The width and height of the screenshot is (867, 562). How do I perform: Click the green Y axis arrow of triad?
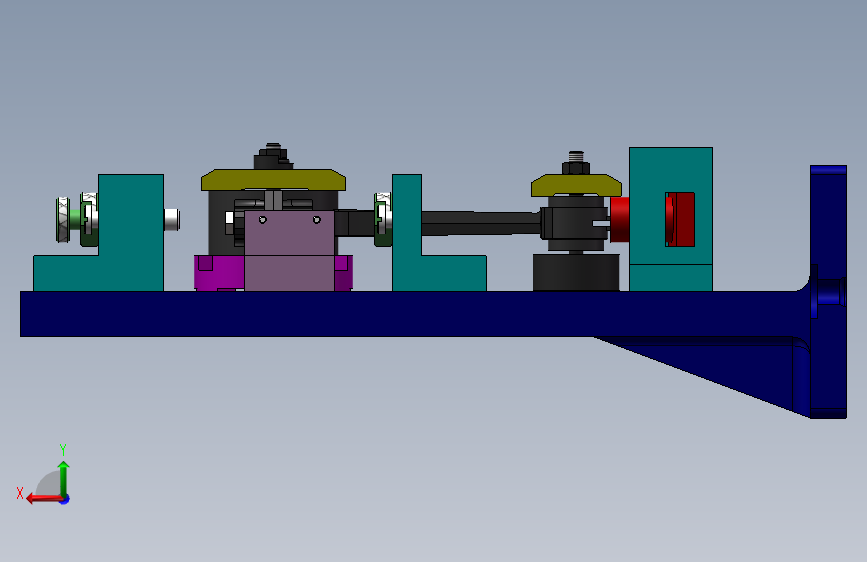(x=63, y=478)
